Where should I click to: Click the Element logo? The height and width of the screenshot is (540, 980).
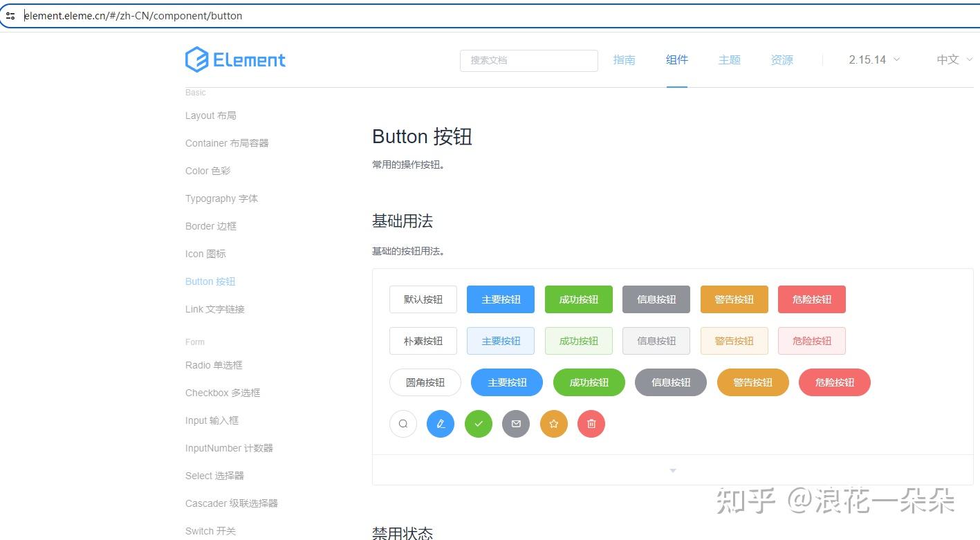(235, 59)
